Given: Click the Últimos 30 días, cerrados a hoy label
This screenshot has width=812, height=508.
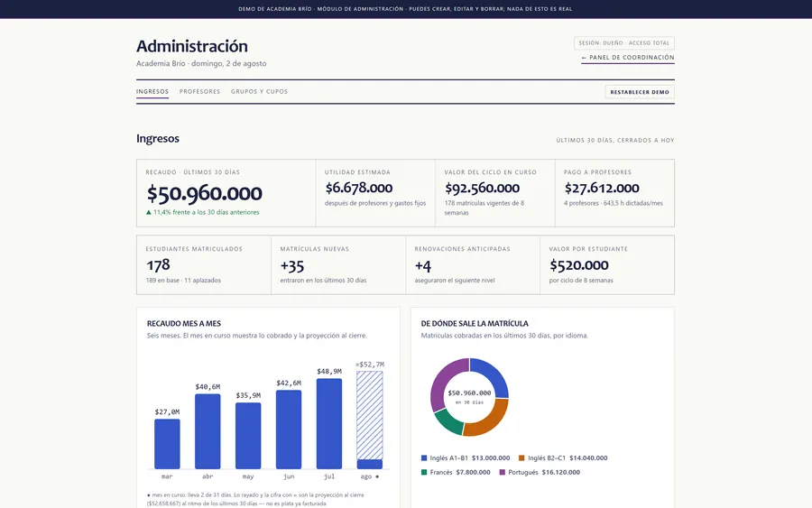Looking at the screenshot, I should pyautogui.click(x=615, y=141).
